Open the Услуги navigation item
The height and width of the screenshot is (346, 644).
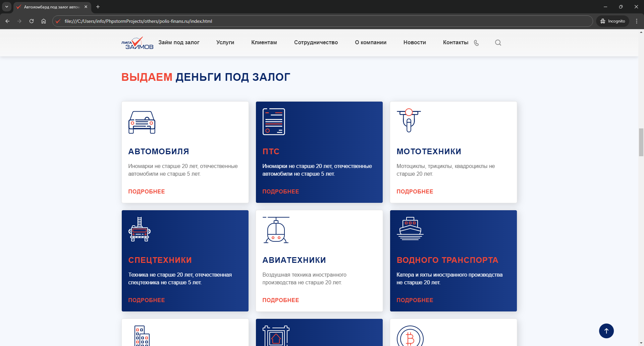click(225, 43)
